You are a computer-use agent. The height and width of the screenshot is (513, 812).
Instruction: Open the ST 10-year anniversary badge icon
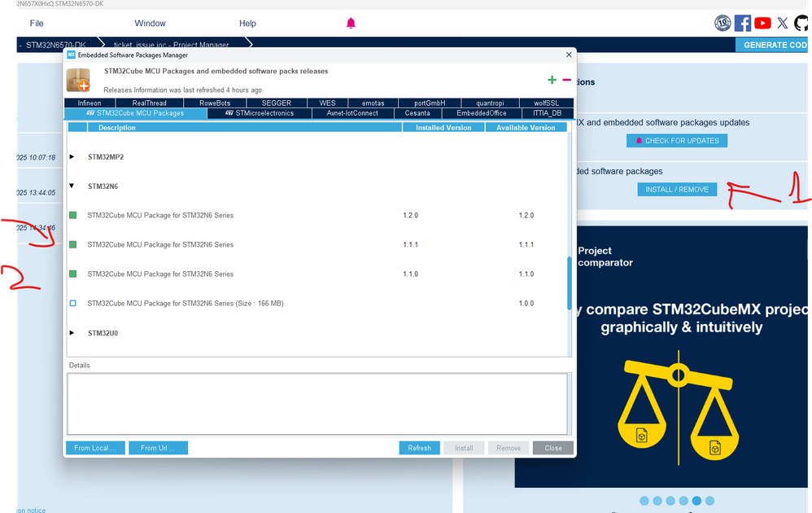tap(723, 23)
